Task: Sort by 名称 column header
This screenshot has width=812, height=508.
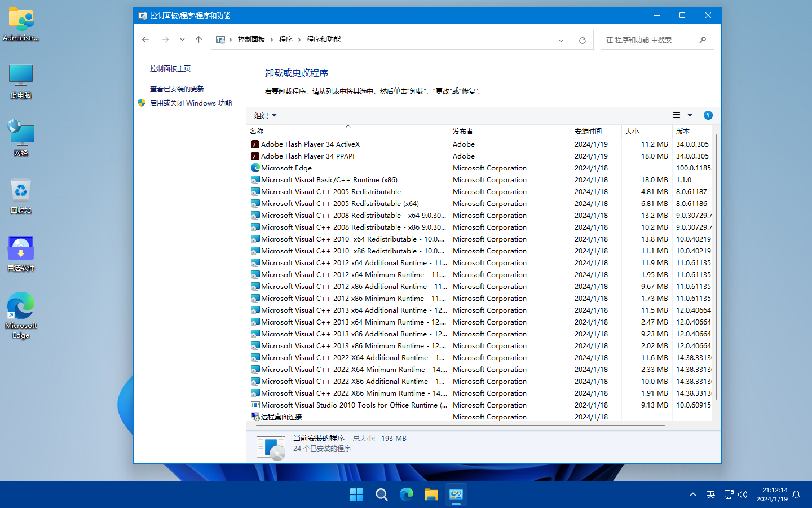Action: point(348,131)
